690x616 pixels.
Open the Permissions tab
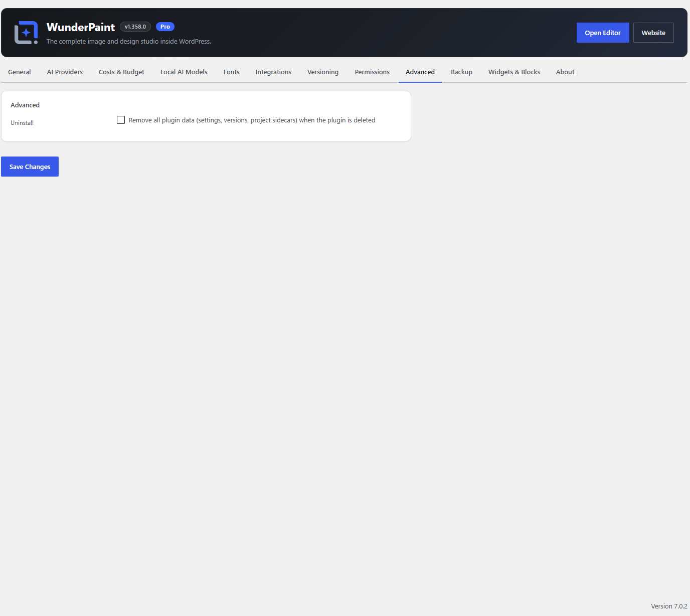(x=372, y=72)
